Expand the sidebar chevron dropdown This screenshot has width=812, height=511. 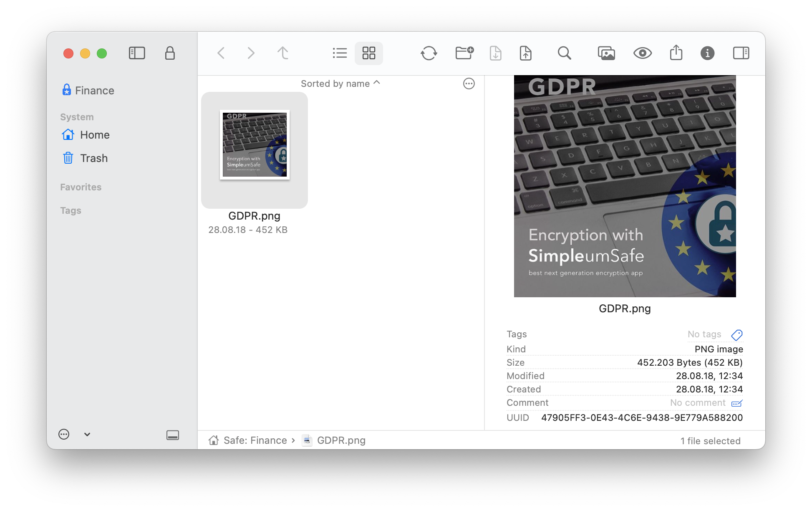pos(87,434)
